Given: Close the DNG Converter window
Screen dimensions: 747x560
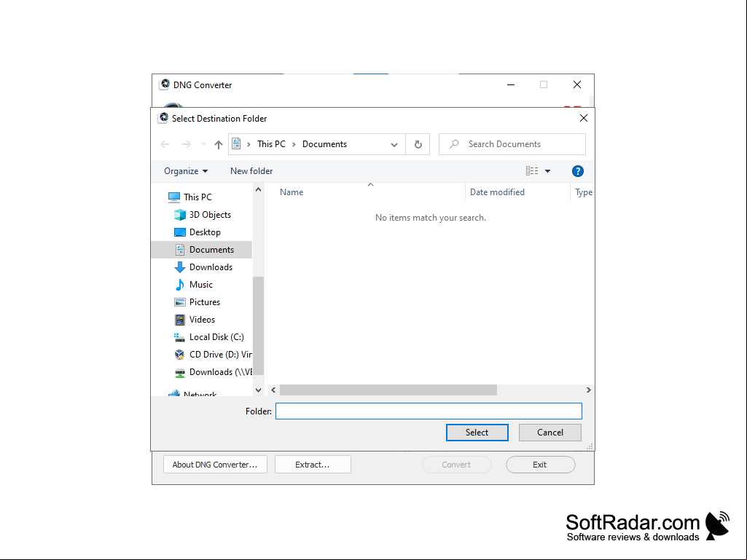Looking at the screenshot, I should coord(577,84).
